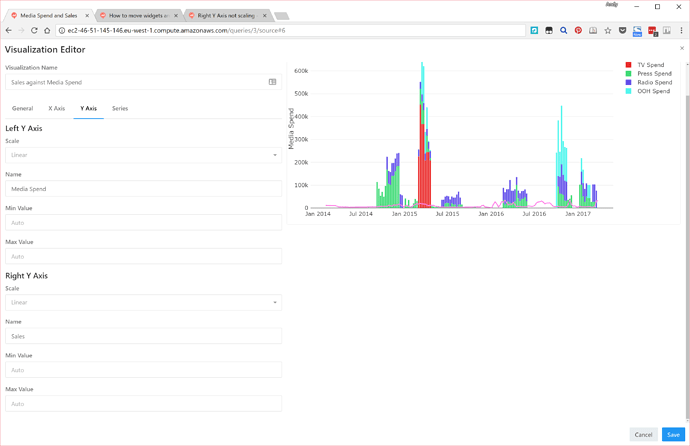The image size is (690, 446).
Task: Click the browser forward arrow
Action: [x=21, y=30]
